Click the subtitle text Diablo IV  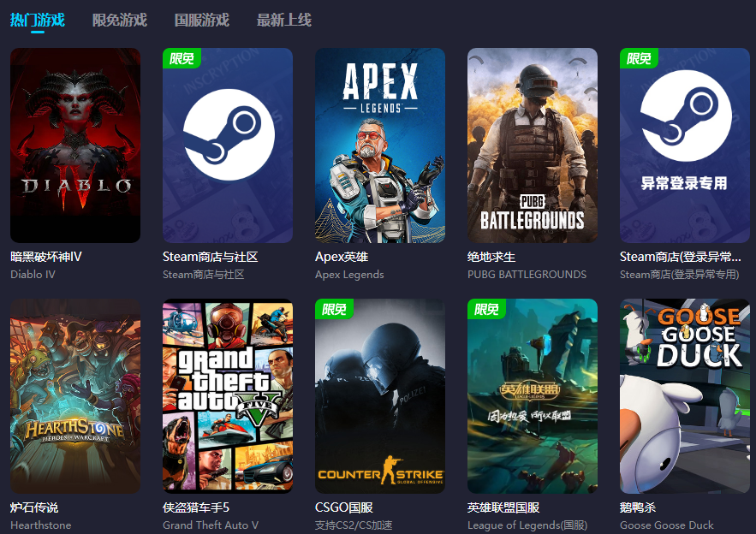click(33, 274)
